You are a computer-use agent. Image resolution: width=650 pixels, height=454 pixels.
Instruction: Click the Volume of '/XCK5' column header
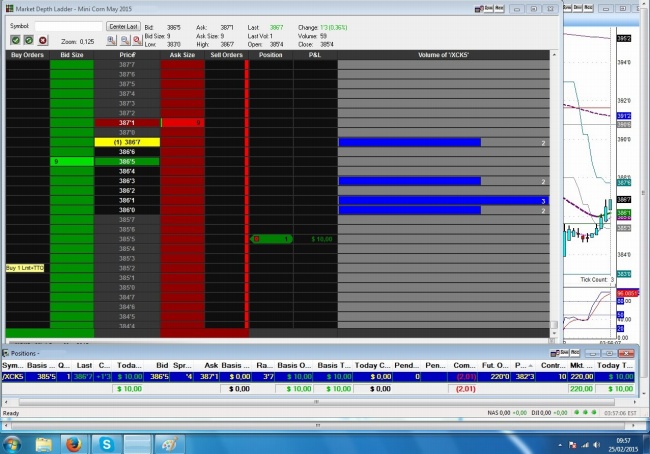point(444,55)
